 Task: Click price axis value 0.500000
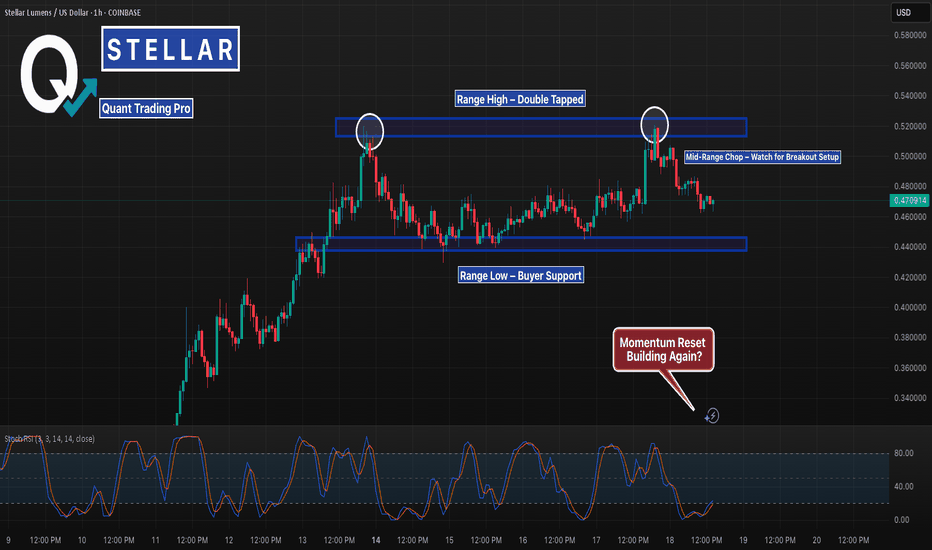click(x=910, y=156)
